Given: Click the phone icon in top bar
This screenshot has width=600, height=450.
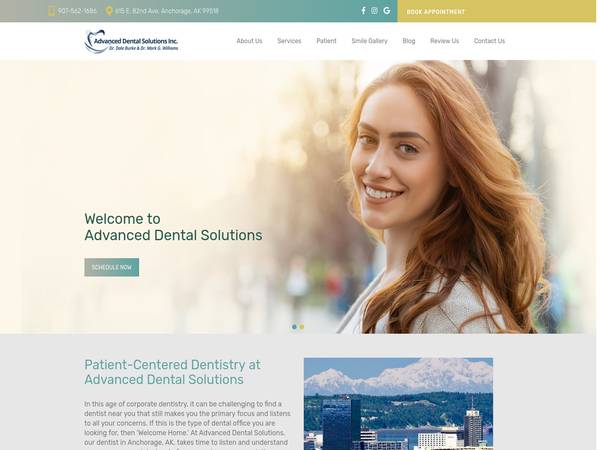Looking at the screenshot, I should point(51,11).
